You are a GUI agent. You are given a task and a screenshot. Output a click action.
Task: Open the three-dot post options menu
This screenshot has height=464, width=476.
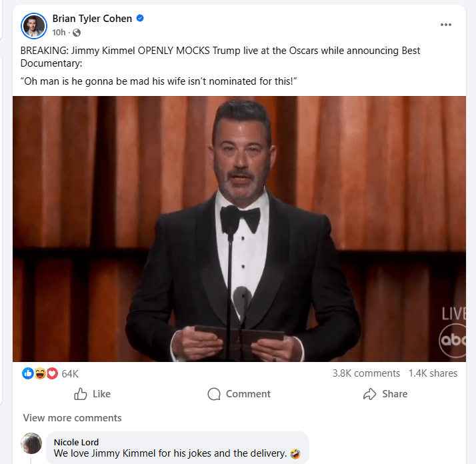click(446, 25)
